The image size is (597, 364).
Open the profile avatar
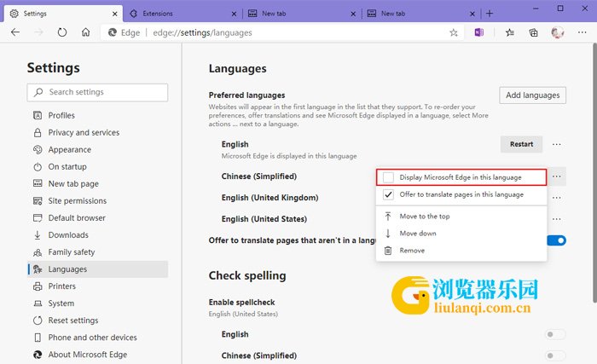click(558, 32)
